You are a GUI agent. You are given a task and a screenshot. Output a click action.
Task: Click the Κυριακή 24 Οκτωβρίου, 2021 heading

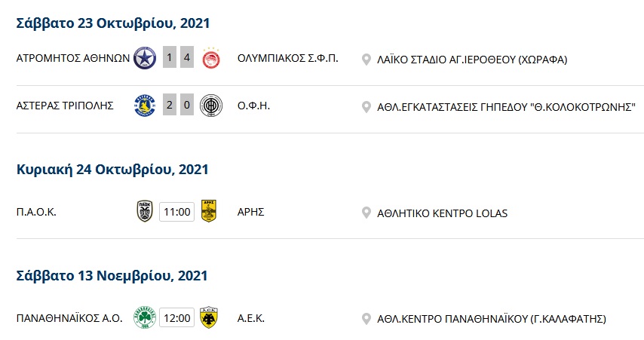112,170
